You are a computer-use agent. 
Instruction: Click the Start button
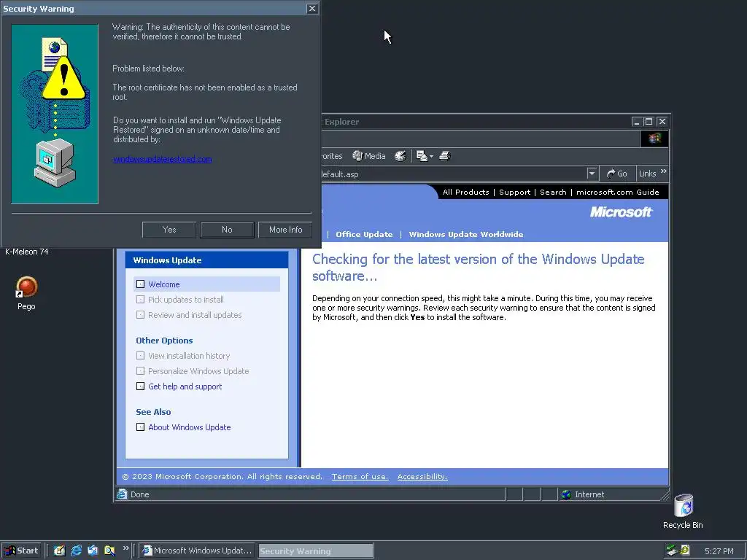pyautogui.click(x=21, y=551)
